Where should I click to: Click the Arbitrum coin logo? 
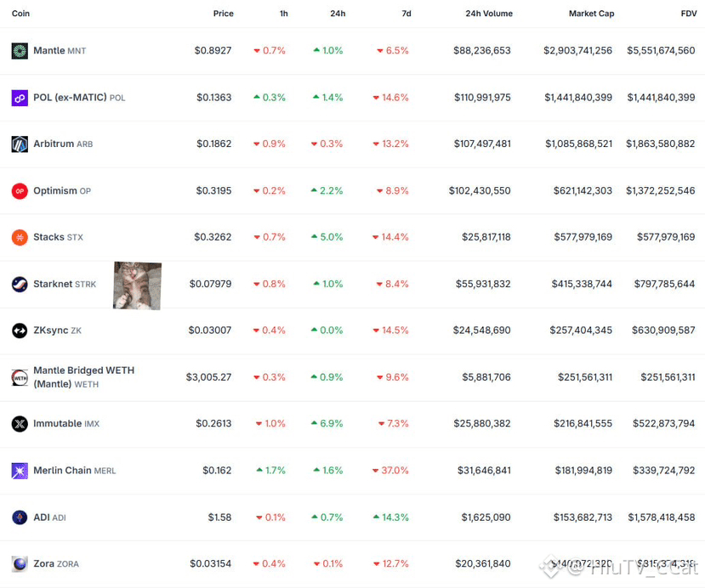[20, 144]
